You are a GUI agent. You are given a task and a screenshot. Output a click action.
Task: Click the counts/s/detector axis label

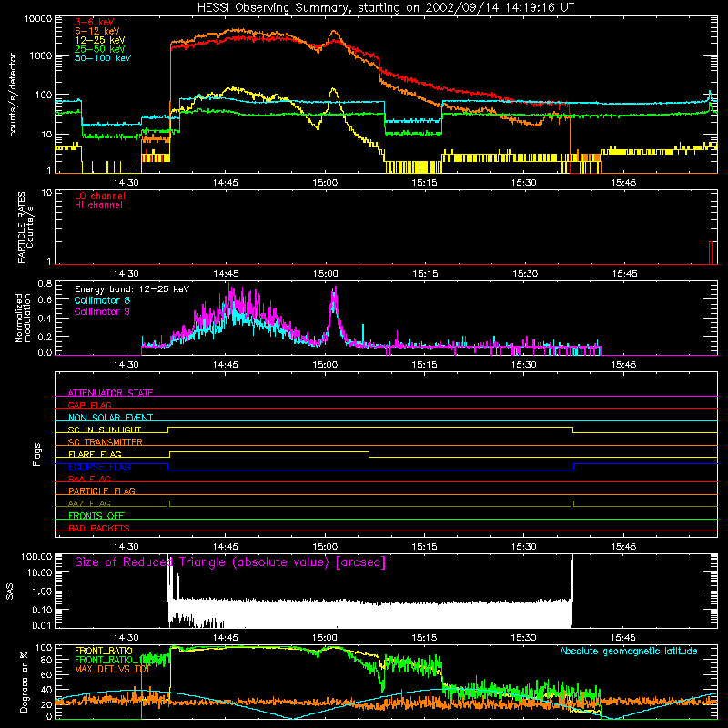click(13, 95)
